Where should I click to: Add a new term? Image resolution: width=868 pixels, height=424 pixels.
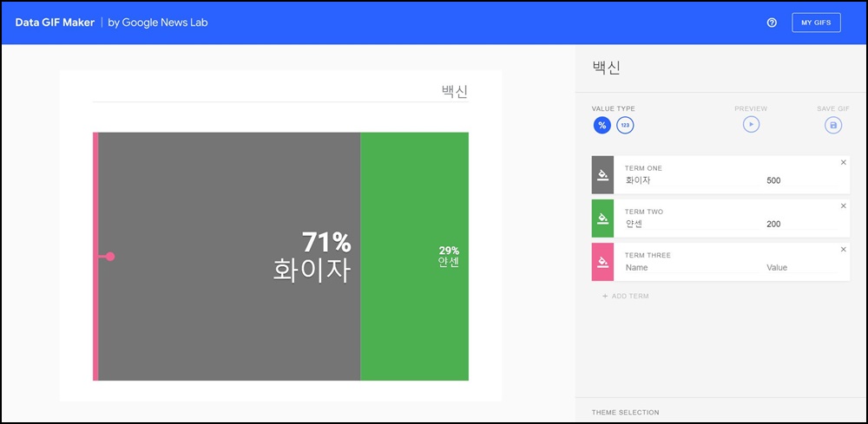(626, 297)
